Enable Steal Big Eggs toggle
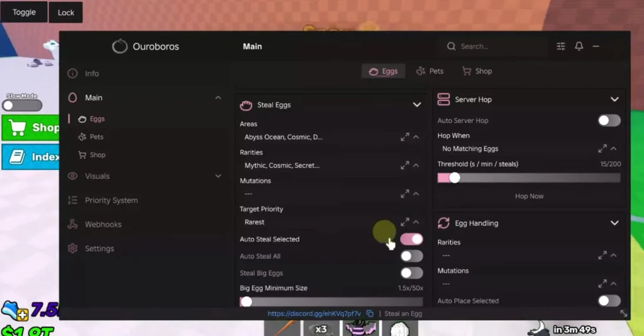This screenshot has width=644, height=336. point(411,273)
